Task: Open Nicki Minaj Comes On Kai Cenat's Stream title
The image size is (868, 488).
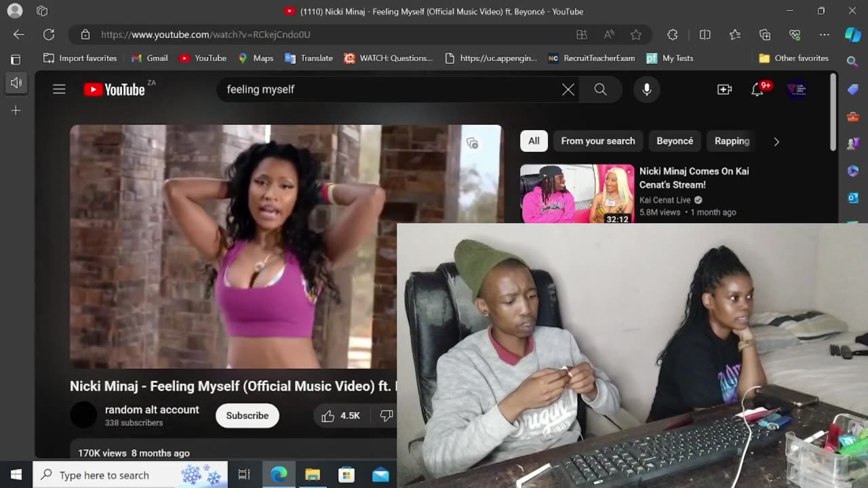Action: click(x=694, y=178)
